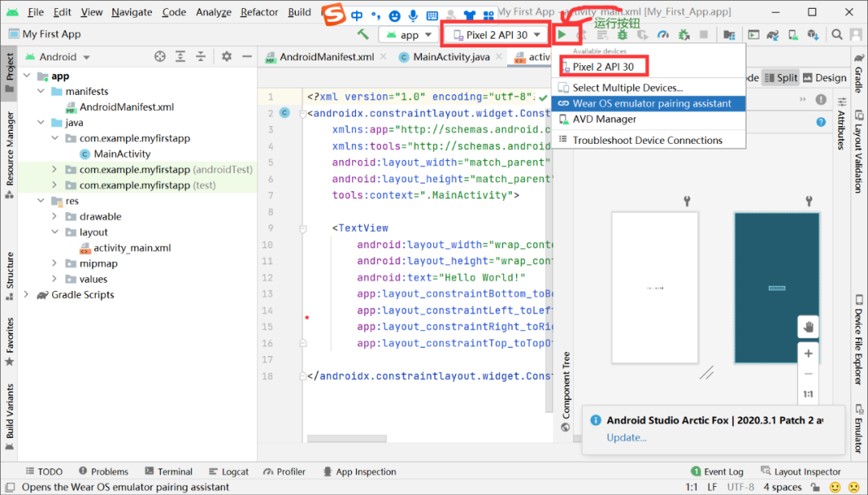The image size is (868, 495).
Task: Toggle the Gradle tool window on right
Action: [x=858, y=75]
